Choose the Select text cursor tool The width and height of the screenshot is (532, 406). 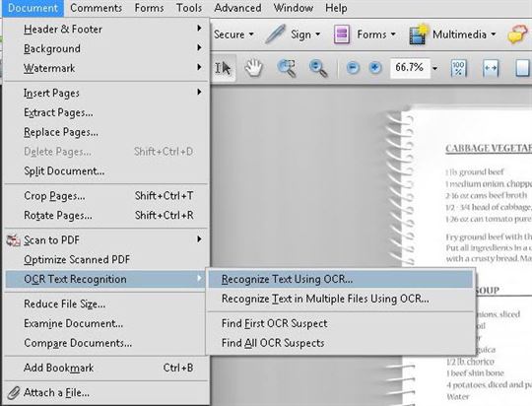[x=224, y=68]
